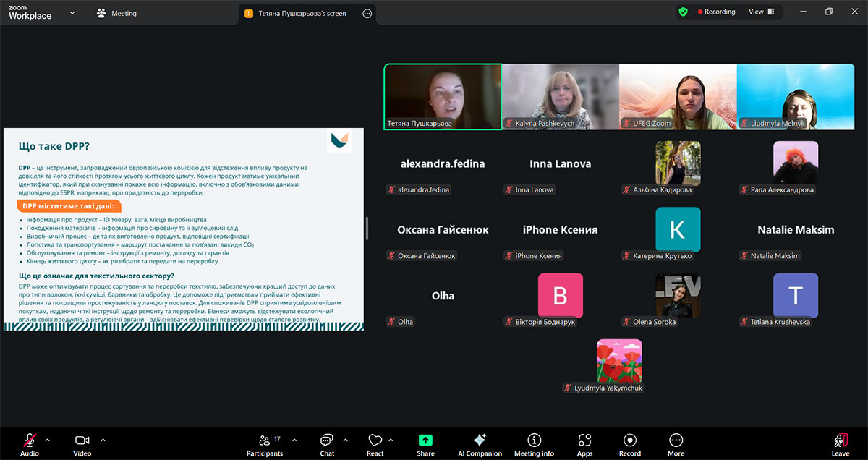Open the Zoom Workplace dropdown arrow
The image size is (868, 460).
coord(72,13)
